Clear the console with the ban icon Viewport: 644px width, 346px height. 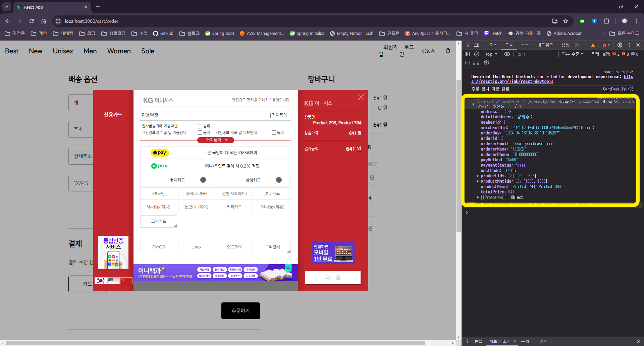477,54
